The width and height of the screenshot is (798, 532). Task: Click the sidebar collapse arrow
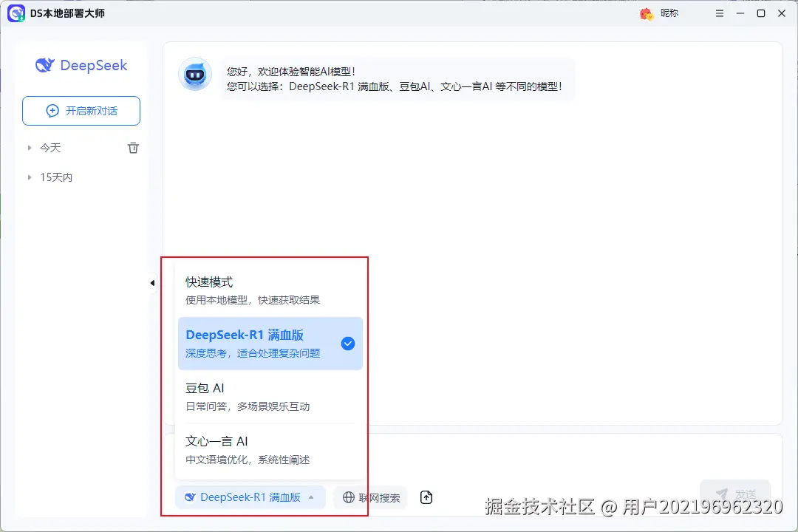(x=152, y=282)
